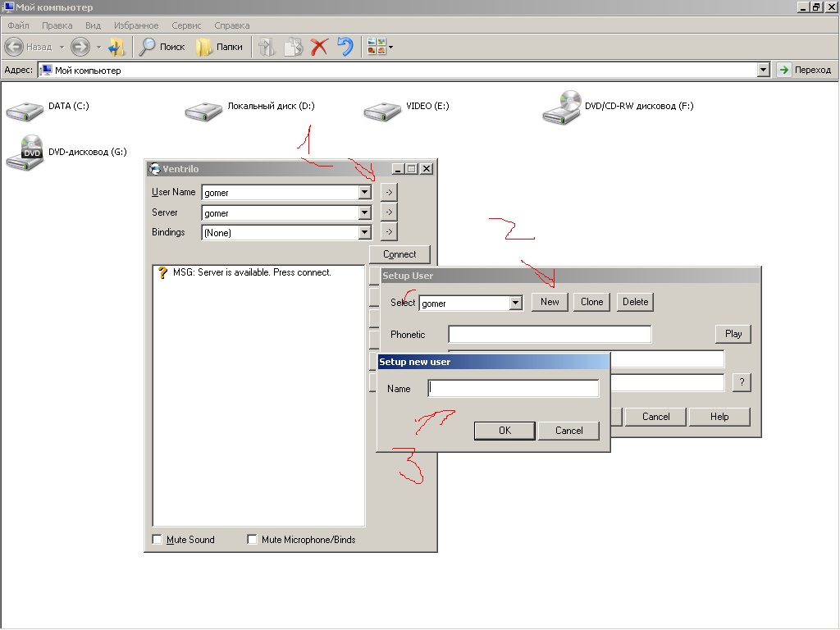
Task: Expand the Bindings (None) dropdown
Action: tap(364, 232)
